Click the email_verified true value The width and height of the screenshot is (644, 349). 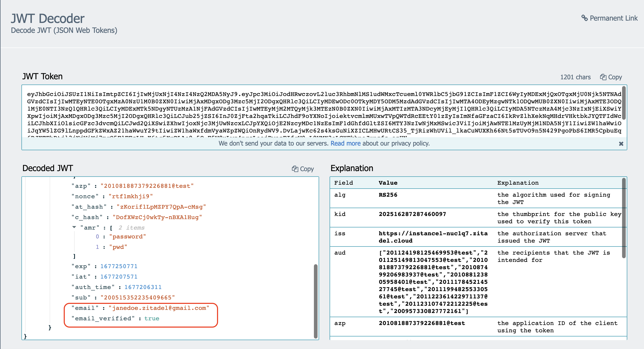pos(152,318)
